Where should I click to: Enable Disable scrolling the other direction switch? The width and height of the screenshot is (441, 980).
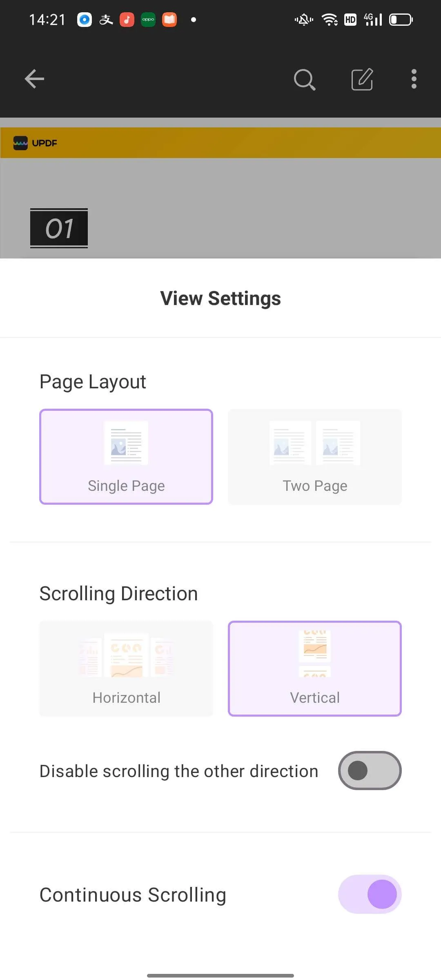click(370, 771)
